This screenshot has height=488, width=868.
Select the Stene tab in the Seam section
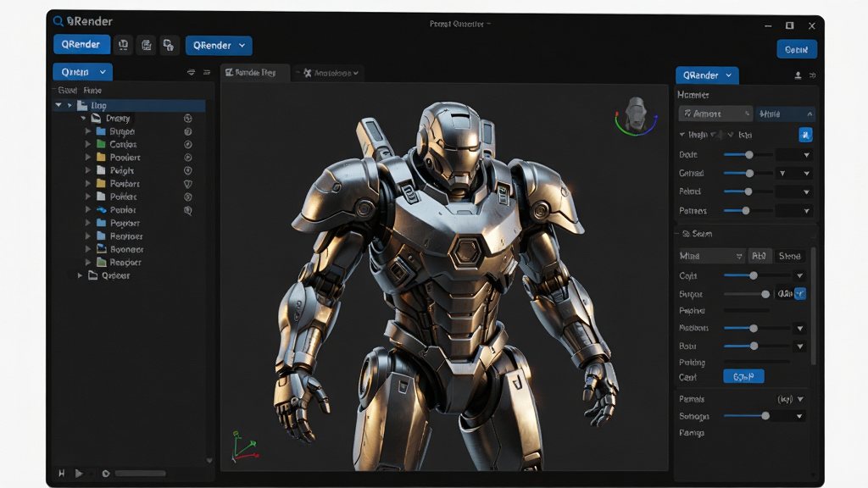[789, 256]
